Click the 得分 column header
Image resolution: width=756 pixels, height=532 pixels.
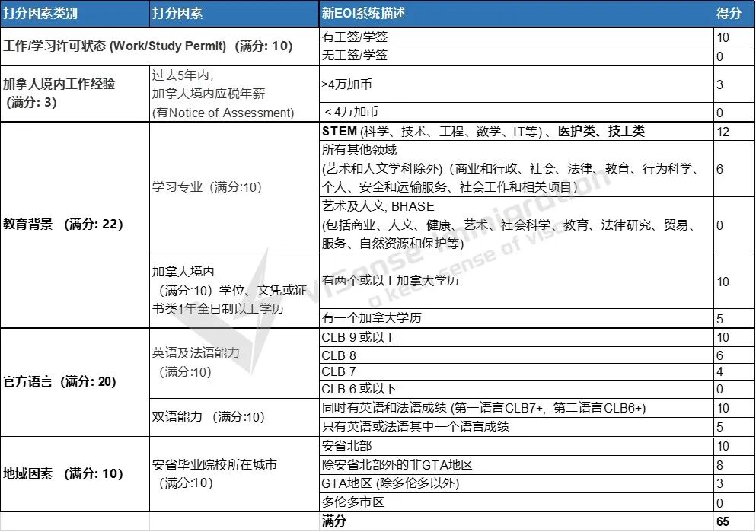pos(729,13)
